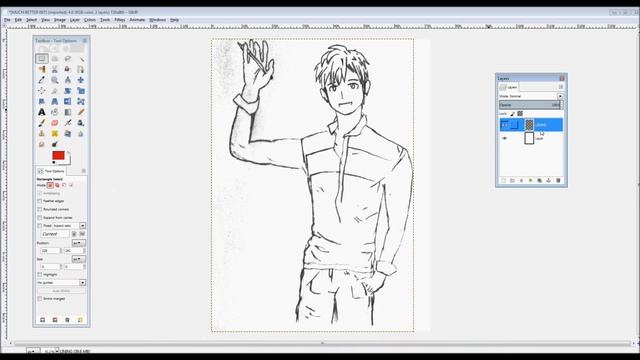The image size is (640, 360).
Task: Select the Select by Color tool
Action: [x=42, y=69]
